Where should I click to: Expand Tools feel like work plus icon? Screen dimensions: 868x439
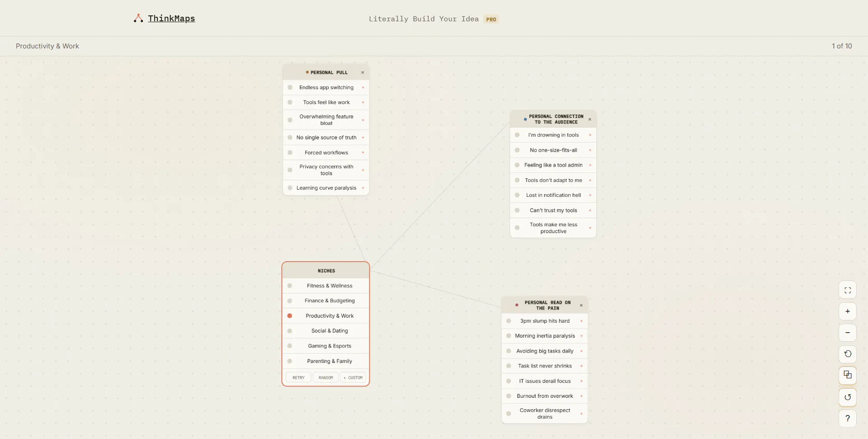pyautogui.click(x=363, y=102)
